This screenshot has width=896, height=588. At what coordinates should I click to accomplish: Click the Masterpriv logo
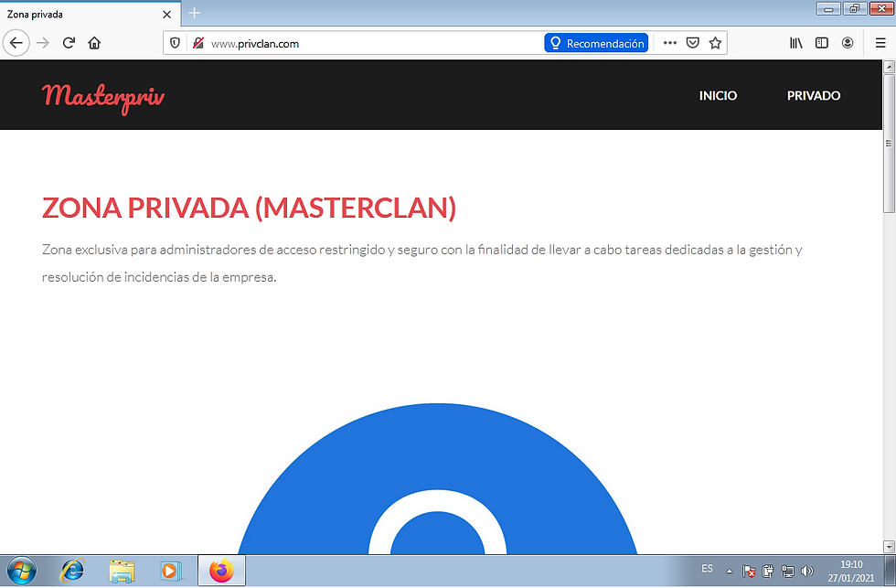(102, 98)
